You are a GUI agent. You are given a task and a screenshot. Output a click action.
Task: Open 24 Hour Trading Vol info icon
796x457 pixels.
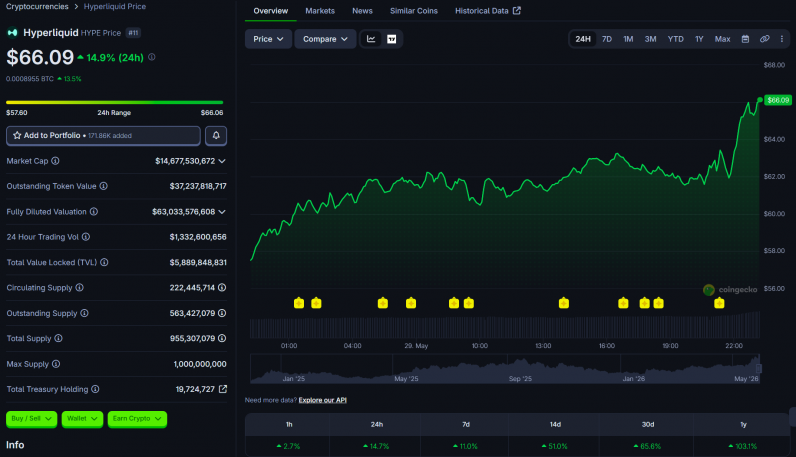point(86,237)
